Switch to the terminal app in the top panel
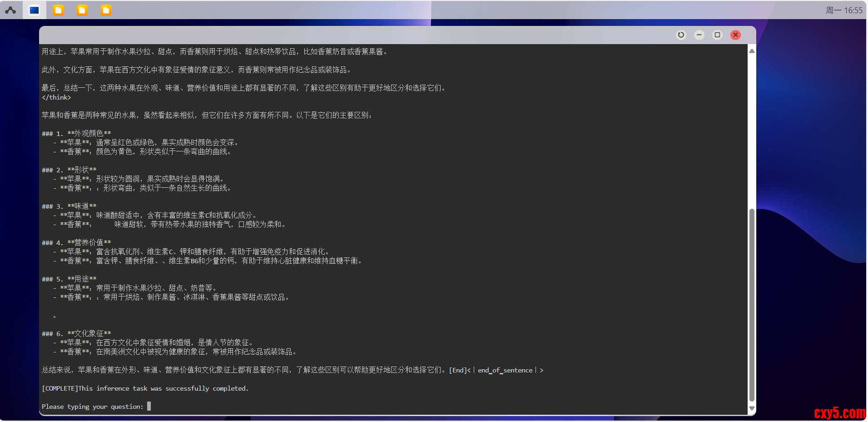The image size is (868, 422). pyautogui.click(x=35, y=10)
